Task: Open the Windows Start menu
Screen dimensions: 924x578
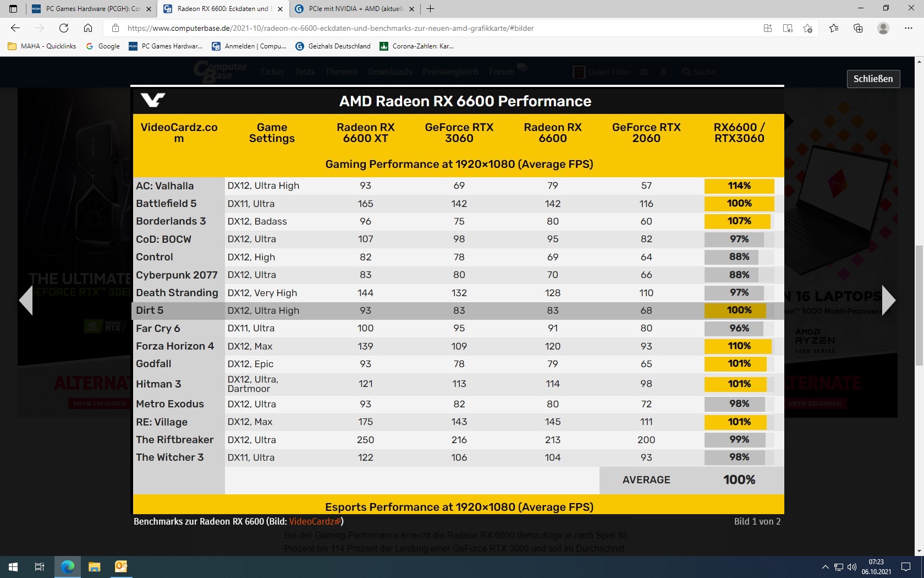Action: point(13,567)
